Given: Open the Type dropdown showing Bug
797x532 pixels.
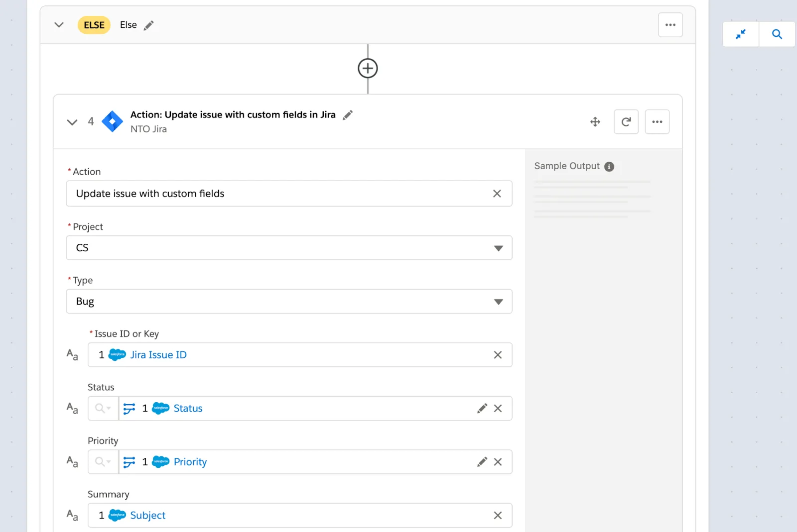Looking at the screenshot, I should (498, 301).
